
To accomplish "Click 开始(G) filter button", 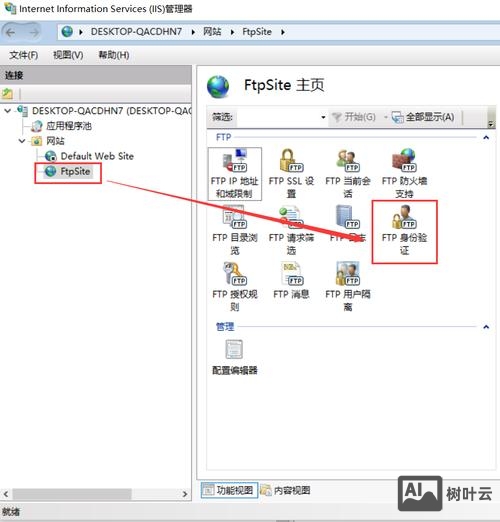I will [354, 117].
